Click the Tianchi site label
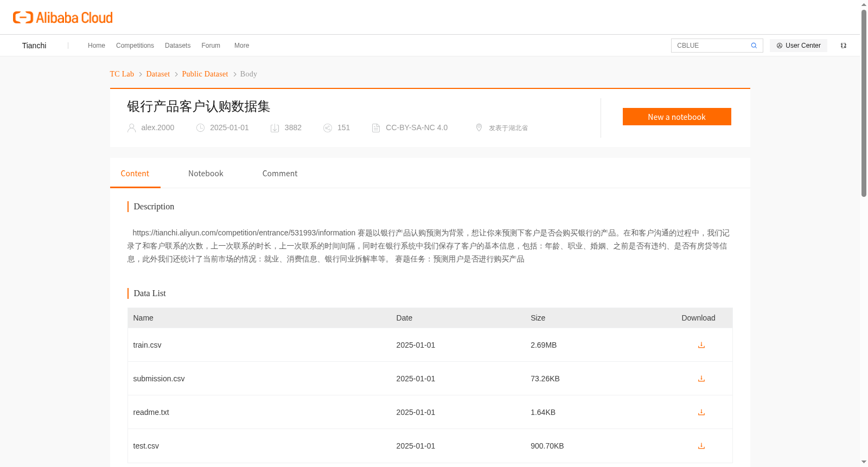The height and width of the screenshot is (467, 868). pos(34,46)
